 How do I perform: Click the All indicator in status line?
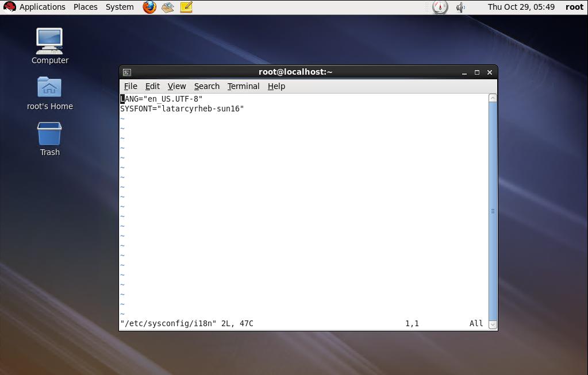[476, 323]
